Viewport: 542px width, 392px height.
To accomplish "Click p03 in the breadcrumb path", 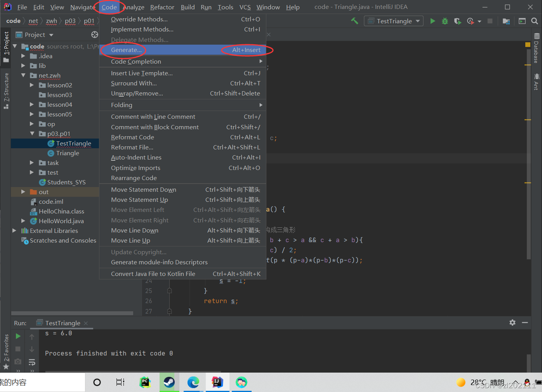I will click(70, 21).
